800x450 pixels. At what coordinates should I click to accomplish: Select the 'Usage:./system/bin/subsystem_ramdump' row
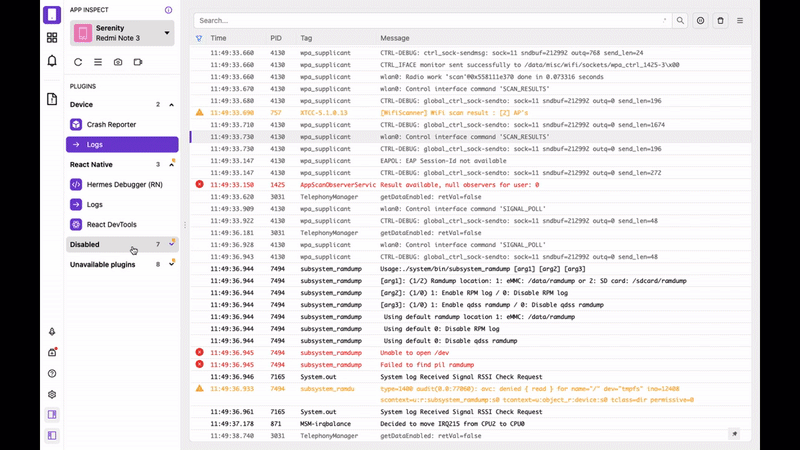point(470,269)
